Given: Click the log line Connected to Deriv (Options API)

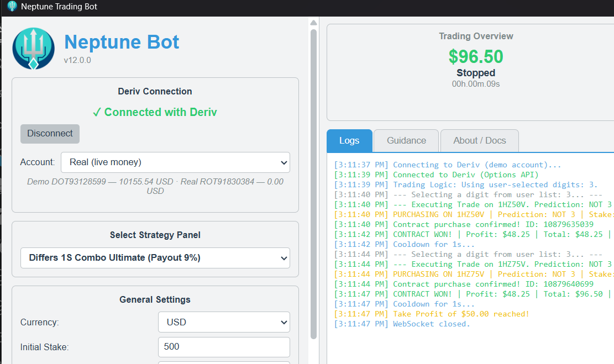Looking at the screenshot, I should point(436,175).
